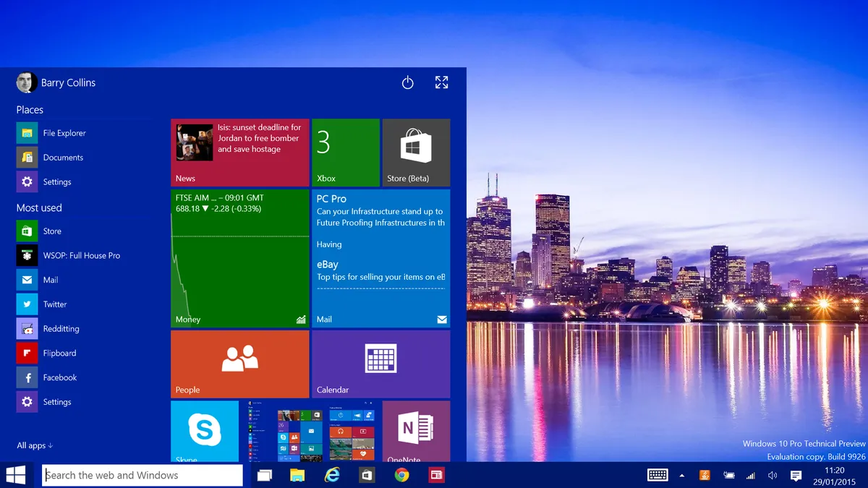Click the power button in Start menu
This screenshot has height=488, width=868.
point(407,82)
